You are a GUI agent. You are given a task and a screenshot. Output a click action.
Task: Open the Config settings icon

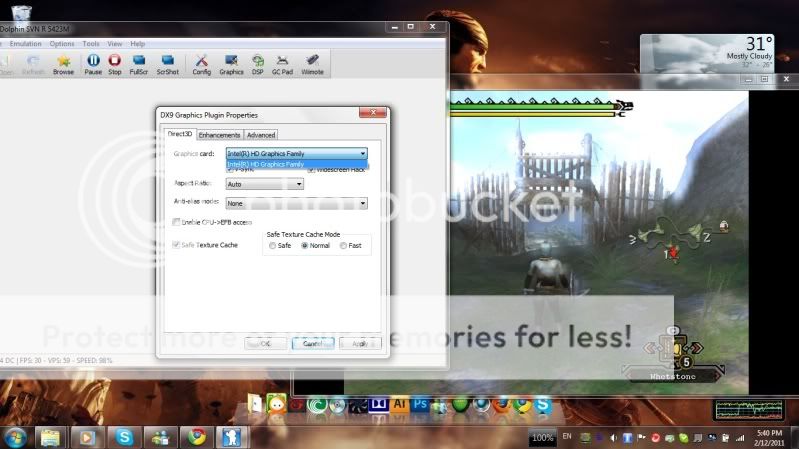coord(201,64)
